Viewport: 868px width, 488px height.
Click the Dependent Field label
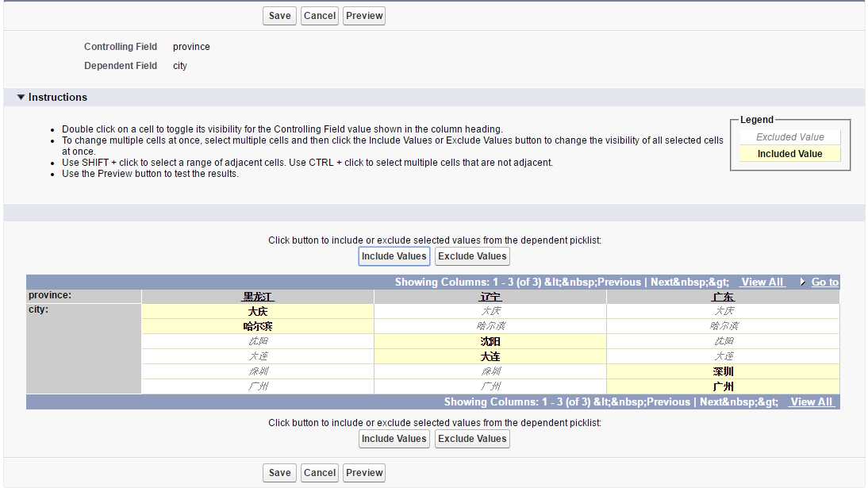click(121, 65)
